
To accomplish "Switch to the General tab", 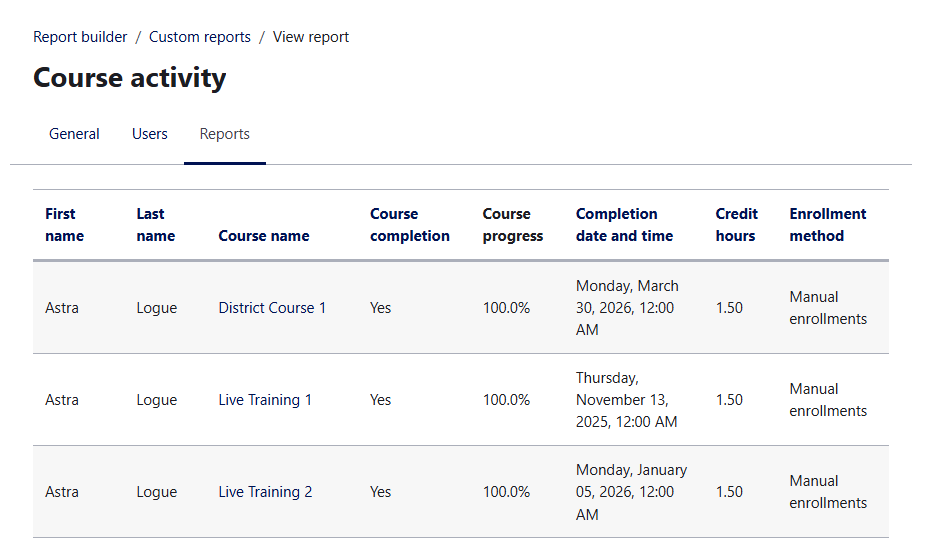I will click(74, 134).
